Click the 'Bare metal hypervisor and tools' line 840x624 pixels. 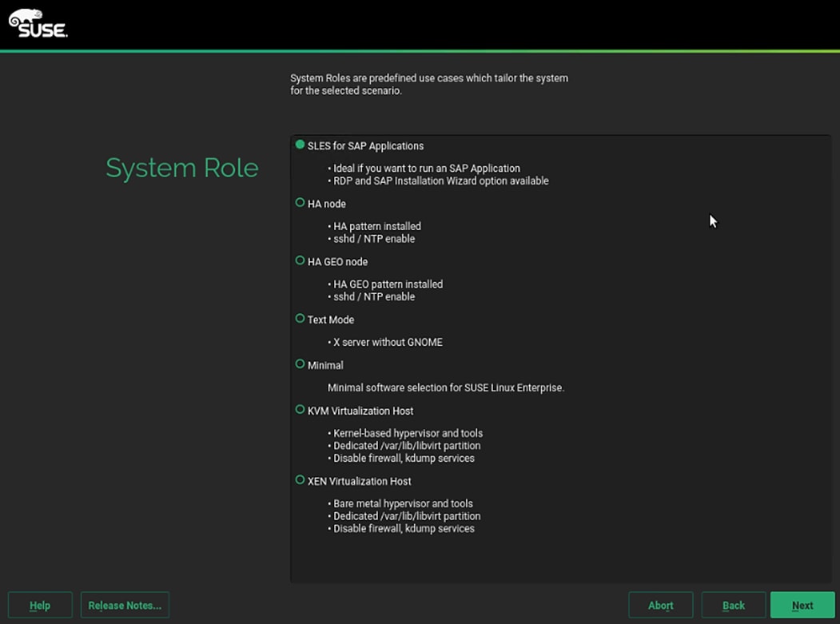click(x=403, y=503)
